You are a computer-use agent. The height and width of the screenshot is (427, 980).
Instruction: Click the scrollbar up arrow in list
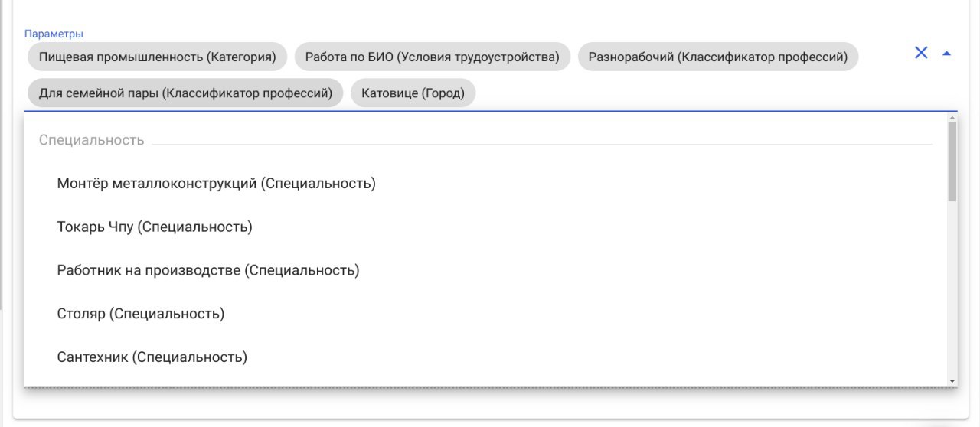952,118
